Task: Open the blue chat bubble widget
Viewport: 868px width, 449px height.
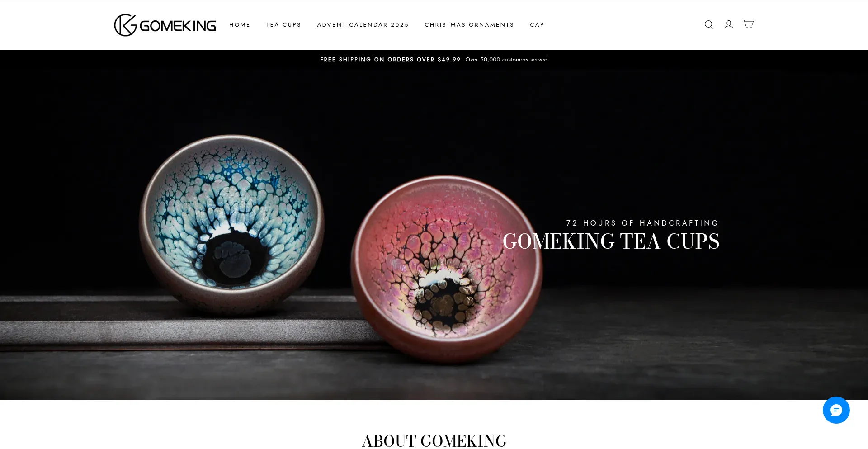Action: (x=836, y=410)
